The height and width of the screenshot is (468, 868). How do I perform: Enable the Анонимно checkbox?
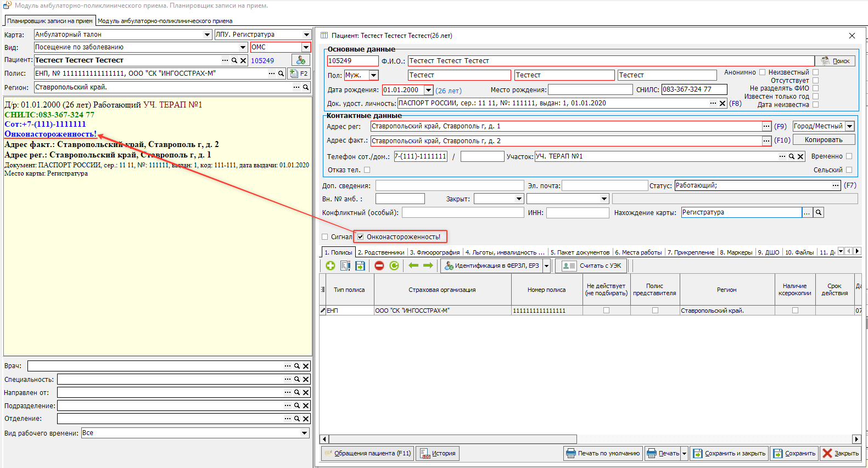pos(762,72)
